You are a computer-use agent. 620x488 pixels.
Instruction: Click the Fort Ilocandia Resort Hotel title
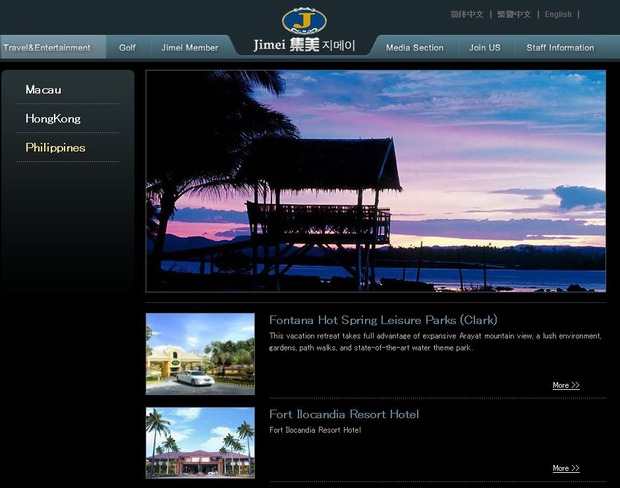(344, 414)
